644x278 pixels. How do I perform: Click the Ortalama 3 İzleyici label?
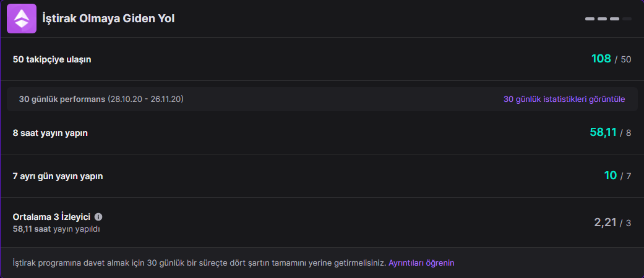click(x=51, y=217)
